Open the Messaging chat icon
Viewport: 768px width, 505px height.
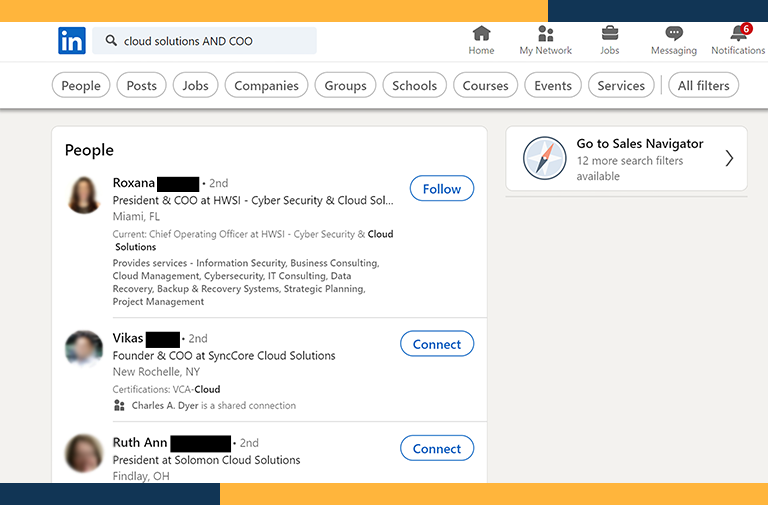pos(674,33)
